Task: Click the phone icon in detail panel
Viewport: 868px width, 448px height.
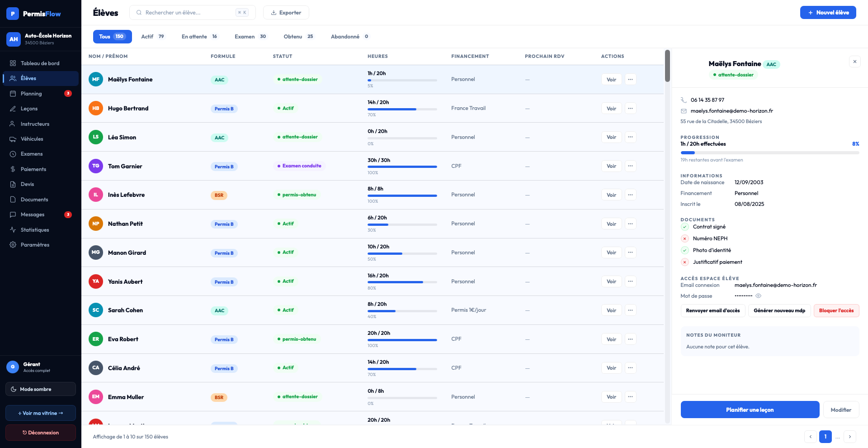Action: tap(684, 100)
